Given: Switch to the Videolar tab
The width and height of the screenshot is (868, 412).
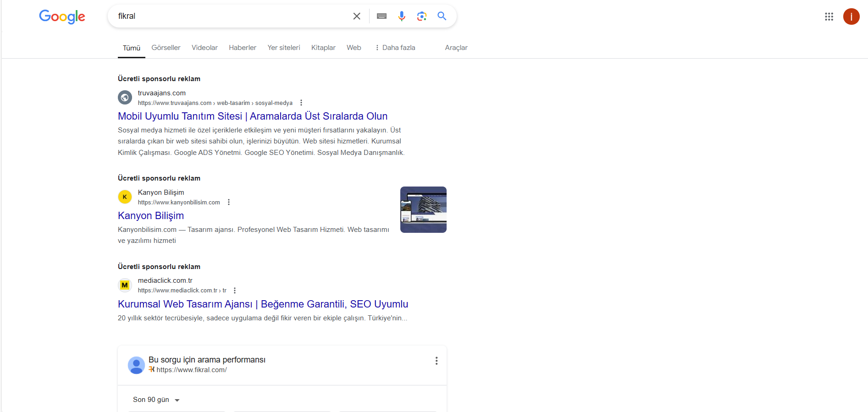Looking at the screenshot, I should [x=205, y=48].
